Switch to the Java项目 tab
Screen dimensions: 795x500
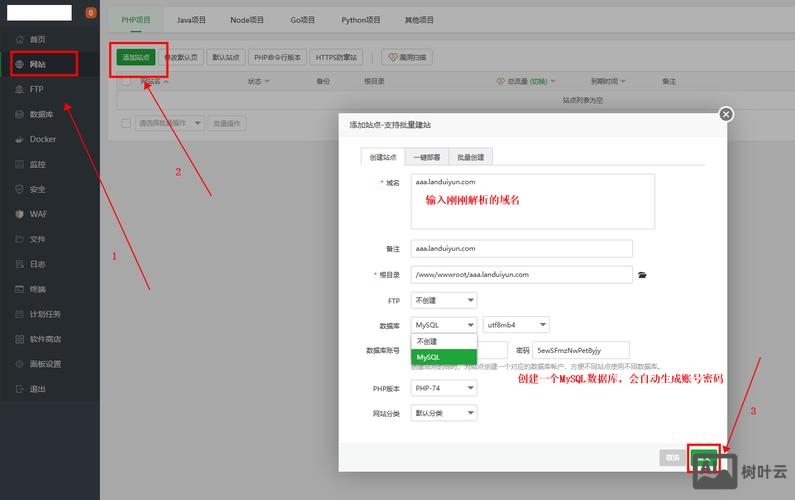[x=191, y=19]
